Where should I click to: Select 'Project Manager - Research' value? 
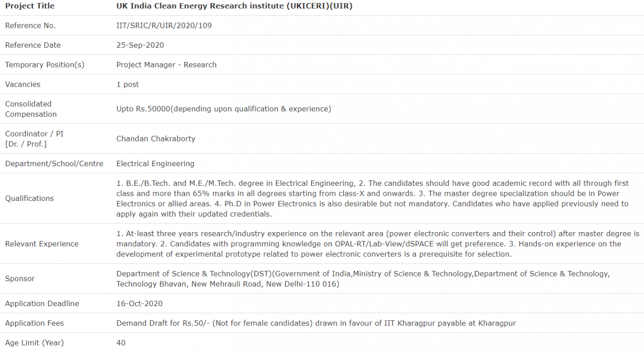(167, 65)
